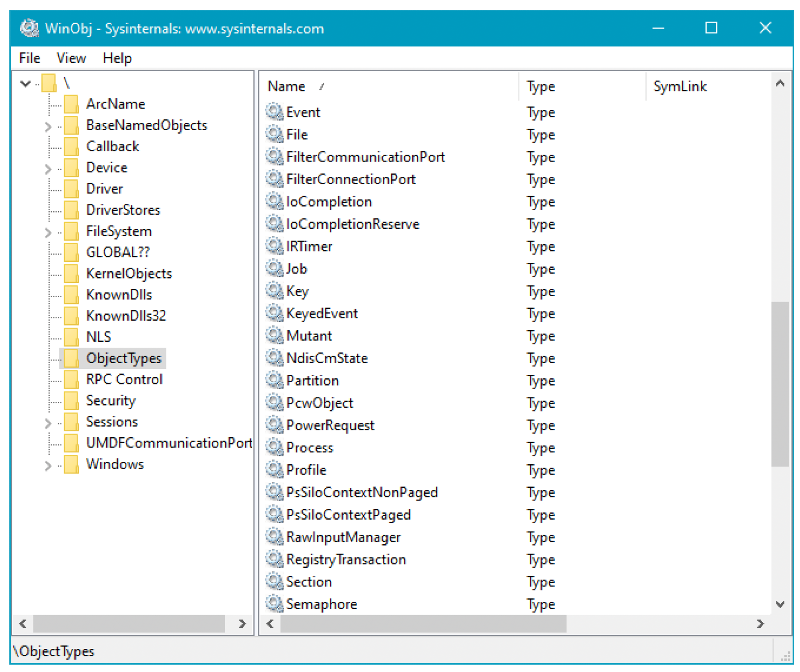
Task: Click the FilterCommunicationPort gear icon
Action: 274,157
